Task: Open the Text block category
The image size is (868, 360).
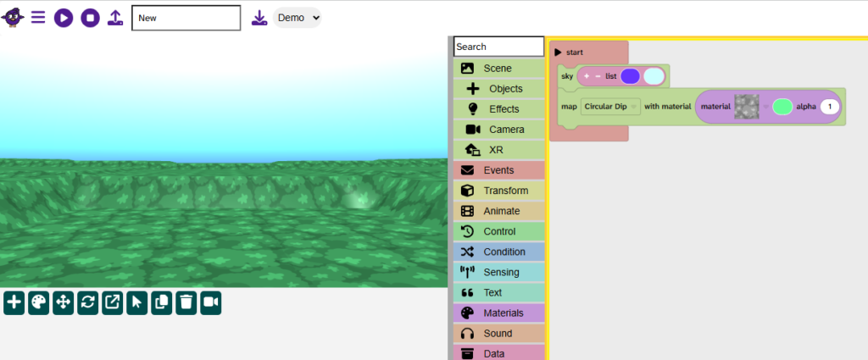Action: coord(498,292)
